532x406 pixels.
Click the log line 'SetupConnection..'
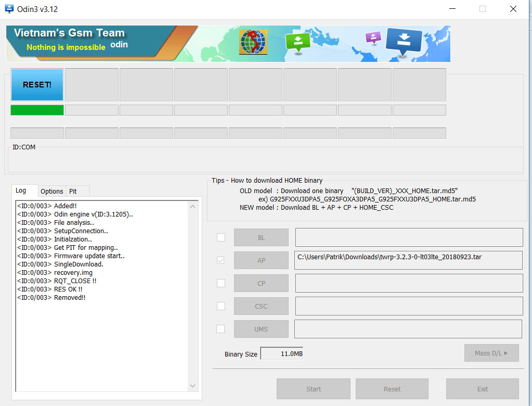click(62, 231)
